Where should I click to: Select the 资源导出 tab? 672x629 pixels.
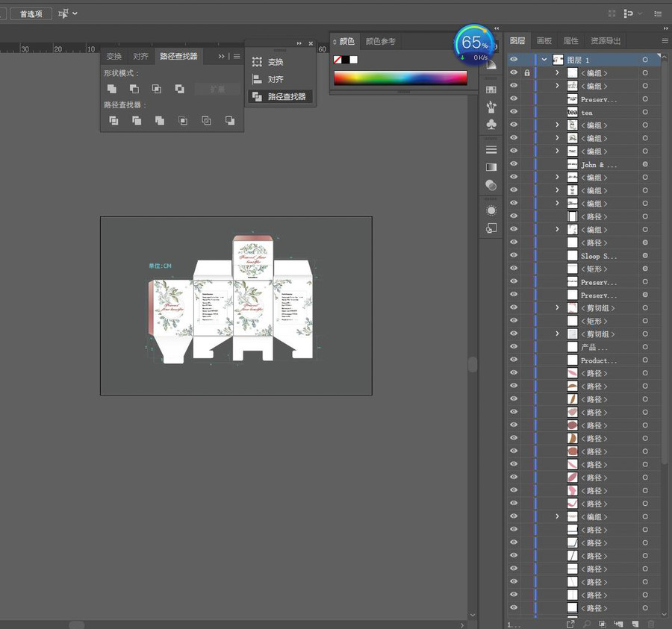pyautogui.click(x=606, y=41)
